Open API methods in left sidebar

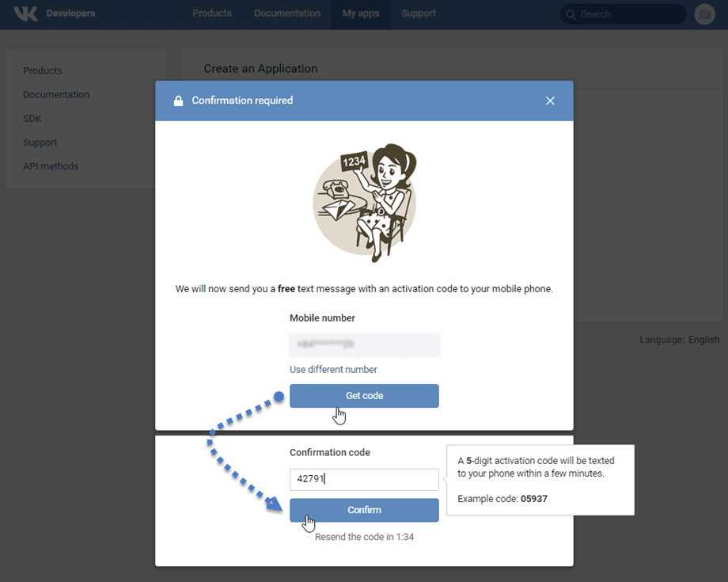click(51, 166)
